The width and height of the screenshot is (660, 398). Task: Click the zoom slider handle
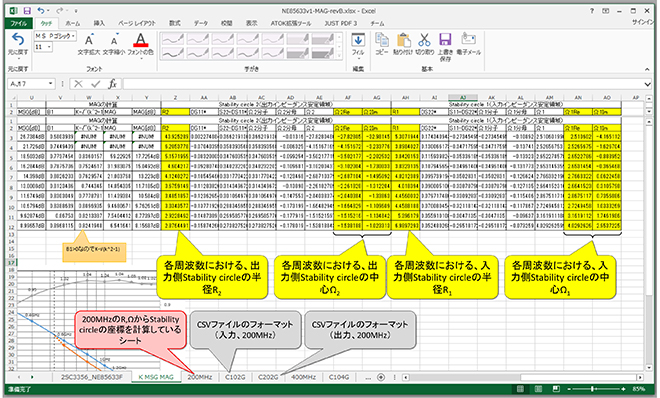(592, 389)
